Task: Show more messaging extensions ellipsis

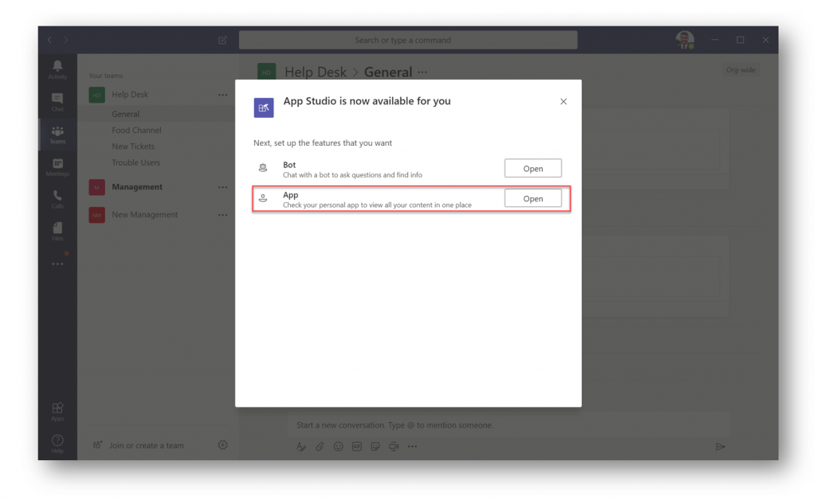Action: tap(412, 446)
